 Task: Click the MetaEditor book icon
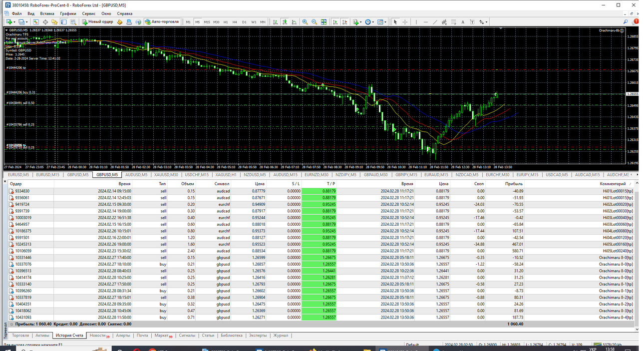pyautogui.click(x=120, y=22)
